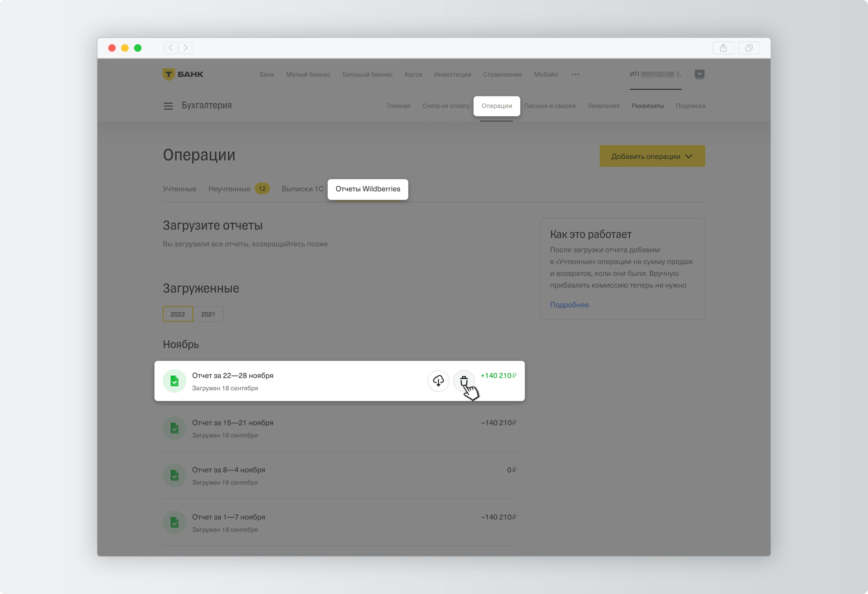Image resolution: width=868 pixels, height=594 pixels.
Task: Click the ИП account name
Action: point(656,74)
